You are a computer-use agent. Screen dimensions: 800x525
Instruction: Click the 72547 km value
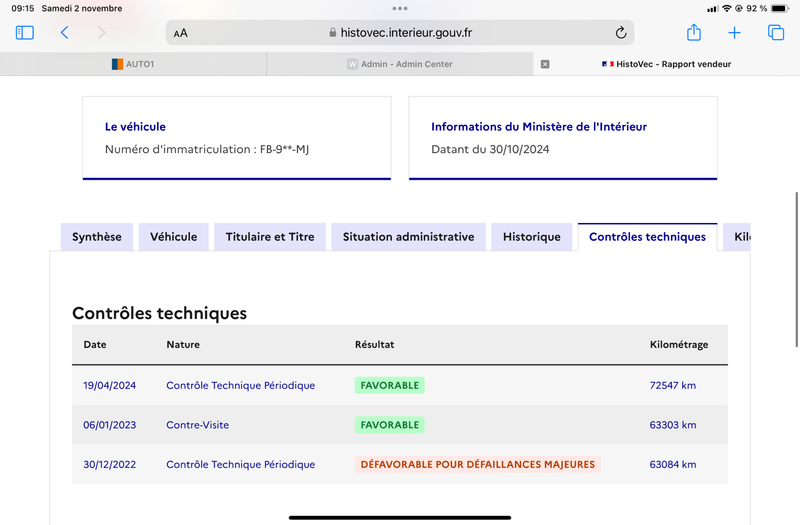click(672, 385)
